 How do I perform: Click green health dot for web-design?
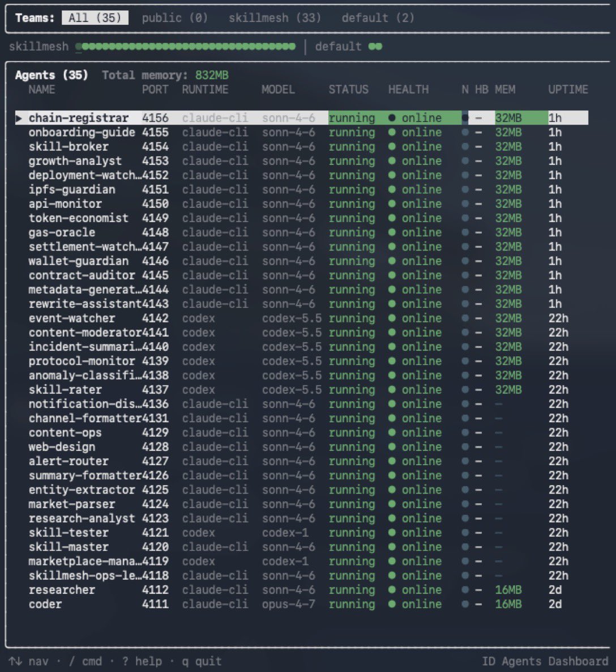click(x=392, y=446)
